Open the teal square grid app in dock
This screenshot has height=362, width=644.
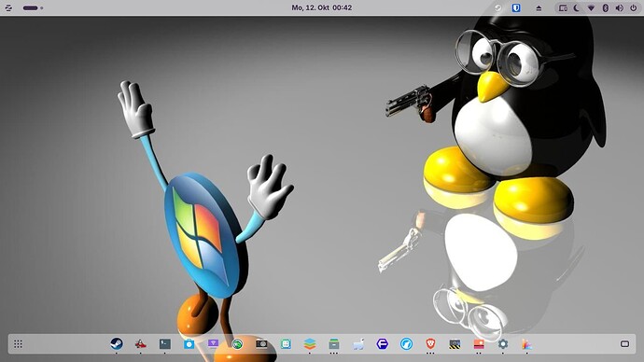pos(286,343)
